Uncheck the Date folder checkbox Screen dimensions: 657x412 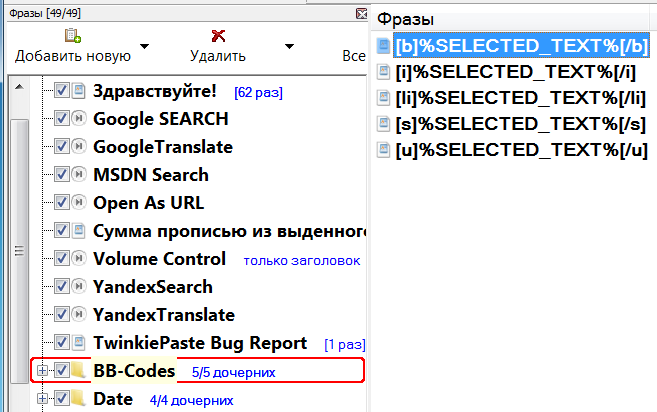tap(62, 399)
